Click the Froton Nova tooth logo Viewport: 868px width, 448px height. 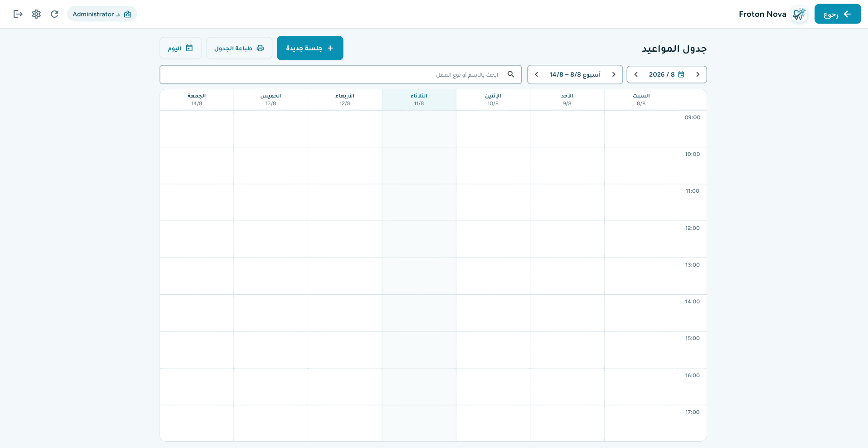click(799, 14)
